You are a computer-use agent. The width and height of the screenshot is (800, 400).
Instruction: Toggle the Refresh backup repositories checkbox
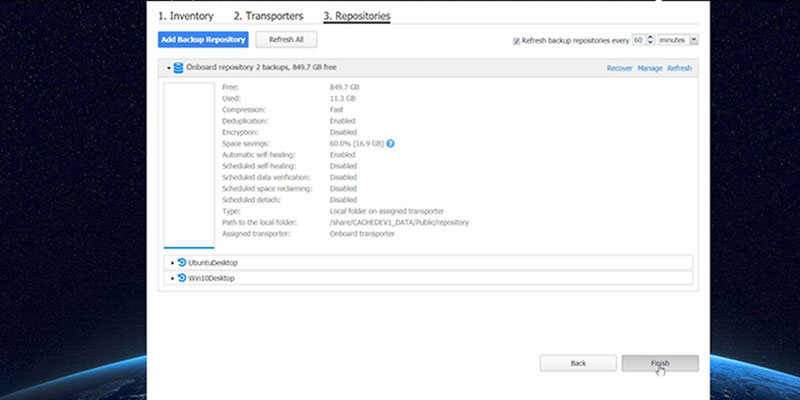click(516, 41)
